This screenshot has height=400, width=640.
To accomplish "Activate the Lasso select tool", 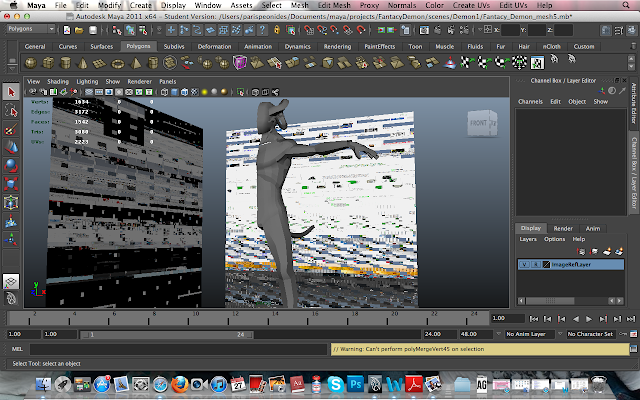I will tap(11, 111).
